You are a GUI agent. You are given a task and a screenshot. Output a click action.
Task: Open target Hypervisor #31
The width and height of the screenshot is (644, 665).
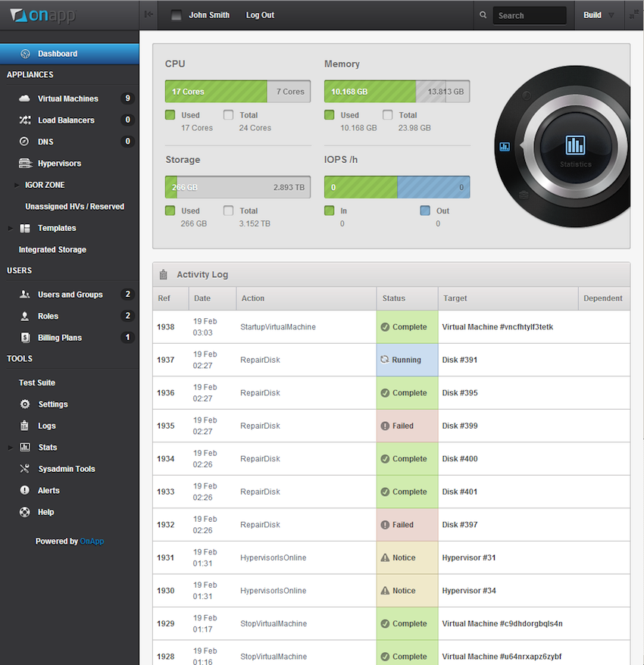(x=469, y=557)
